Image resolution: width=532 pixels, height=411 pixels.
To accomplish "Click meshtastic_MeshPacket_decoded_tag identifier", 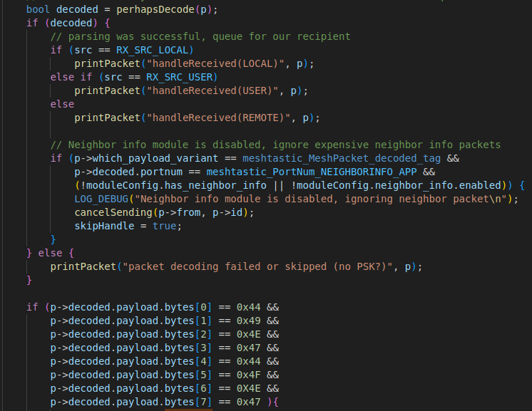I will 342,159.
